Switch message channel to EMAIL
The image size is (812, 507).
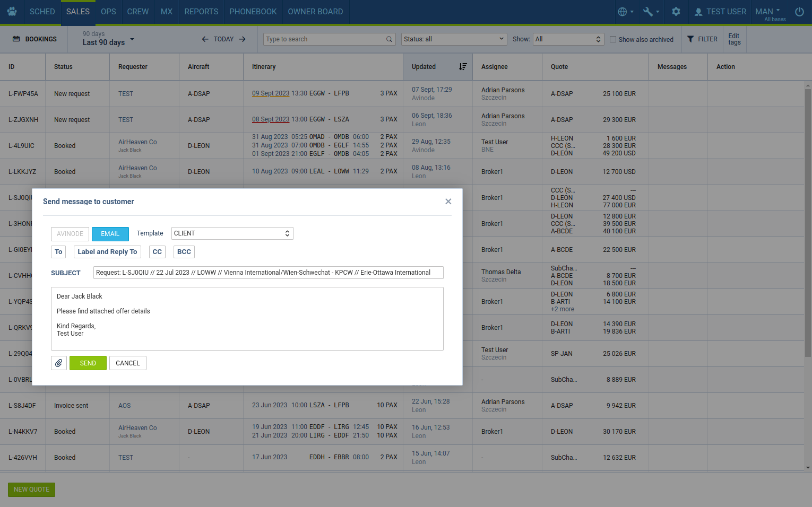[x=110, y=234]
